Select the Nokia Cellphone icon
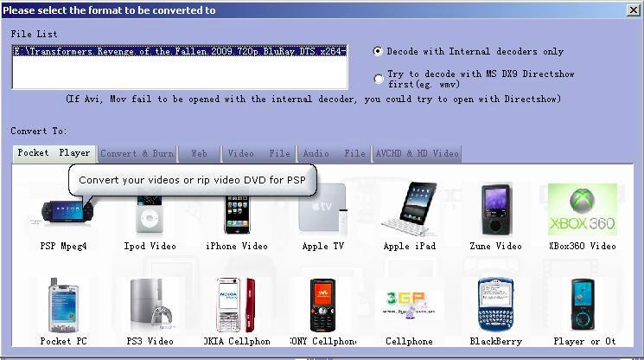Viewport: 644px width, 360px height. coord(236,305)
